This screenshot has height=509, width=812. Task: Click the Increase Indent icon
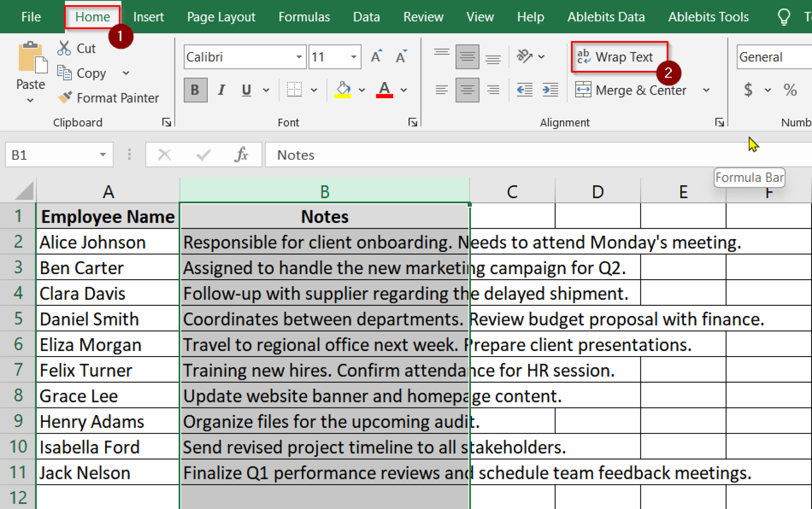tap(550, 90)
